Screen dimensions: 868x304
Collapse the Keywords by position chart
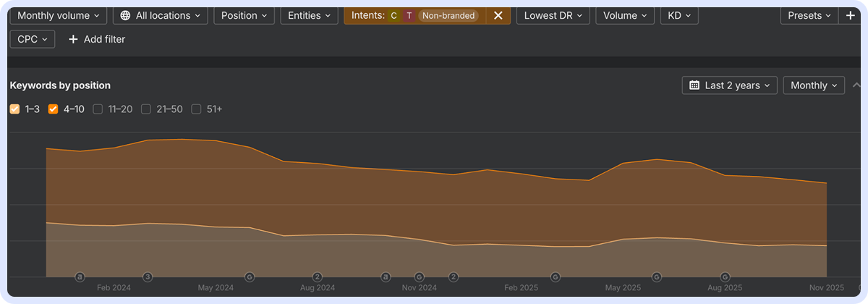pos(857,85)
